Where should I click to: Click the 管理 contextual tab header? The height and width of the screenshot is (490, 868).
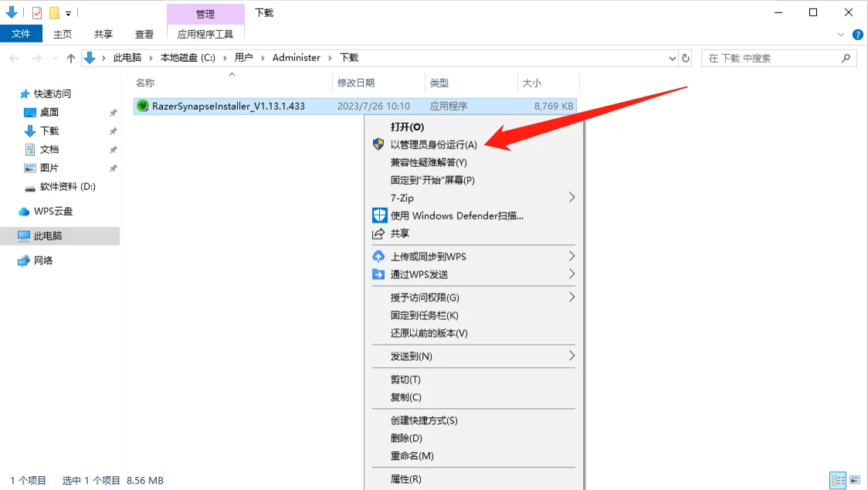pos(205,14)
